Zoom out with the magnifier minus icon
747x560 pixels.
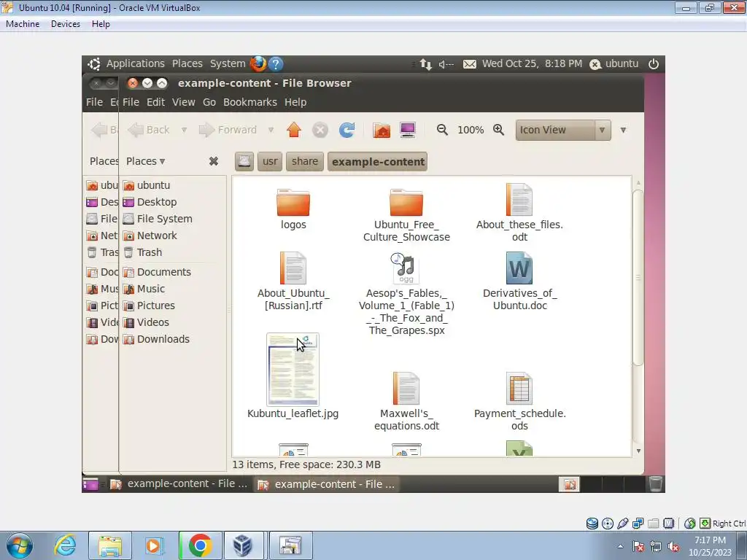pyautogui.click(x=442, y=130)
